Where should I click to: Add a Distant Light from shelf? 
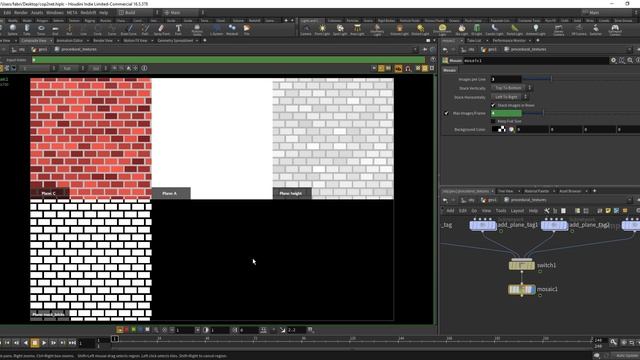coord(420,29)
